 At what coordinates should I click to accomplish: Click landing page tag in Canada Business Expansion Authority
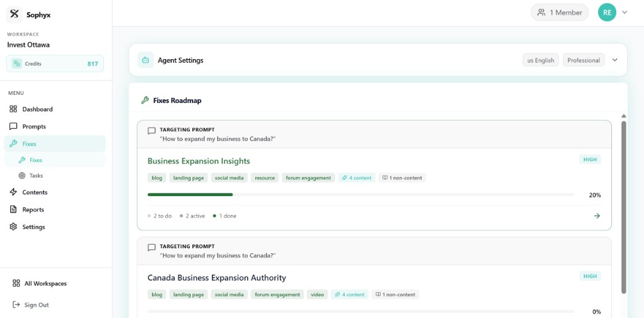tap(189, 295)
